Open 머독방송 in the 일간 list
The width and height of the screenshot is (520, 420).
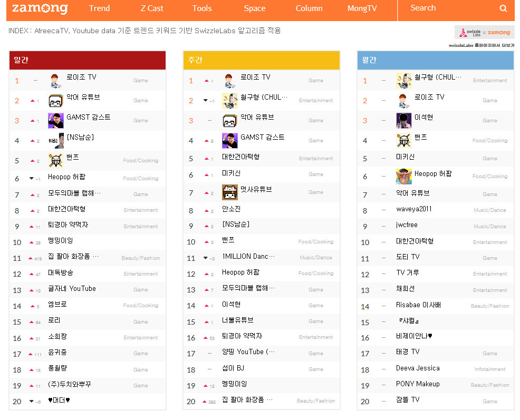60,272
